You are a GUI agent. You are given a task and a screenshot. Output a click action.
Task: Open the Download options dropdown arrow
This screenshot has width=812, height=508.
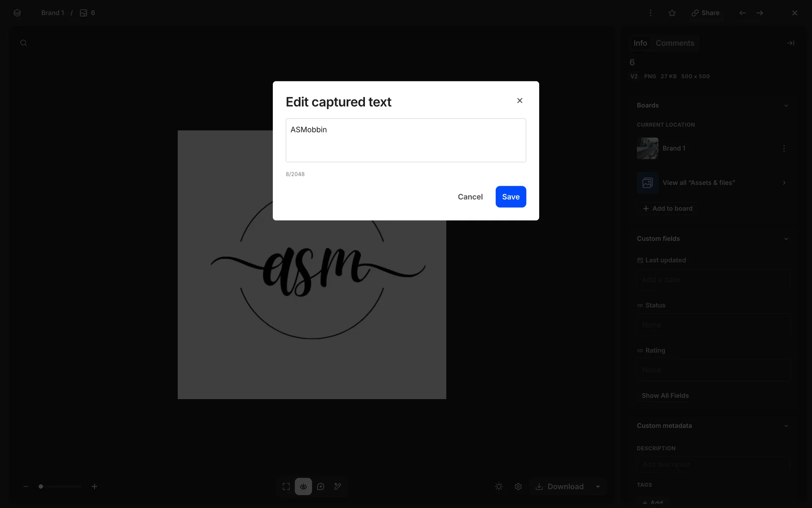click(x=598, y=486)
